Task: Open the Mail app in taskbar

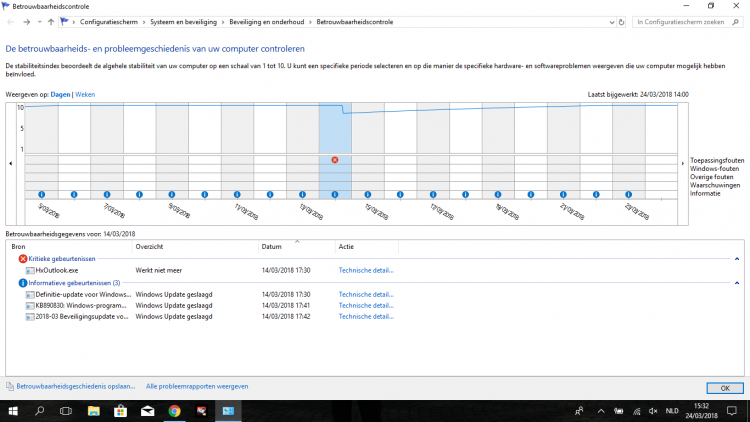Action: point(147,410)
